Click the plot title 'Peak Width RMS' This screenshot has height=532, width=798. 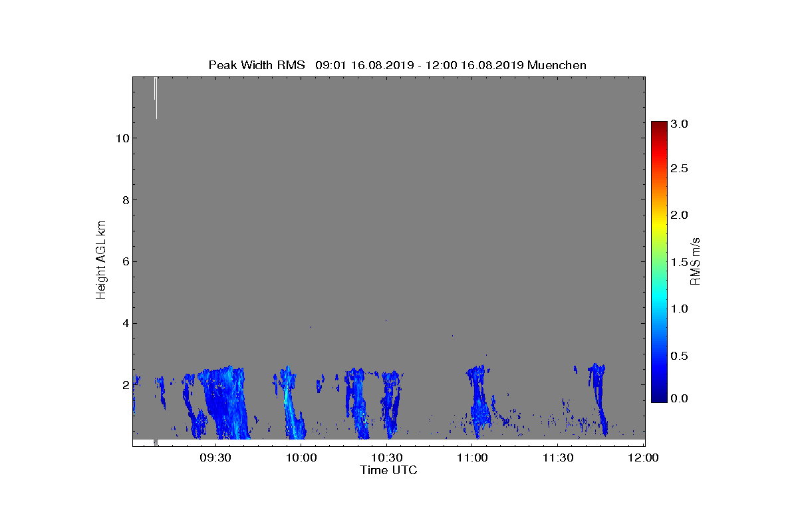click(257, 65)
